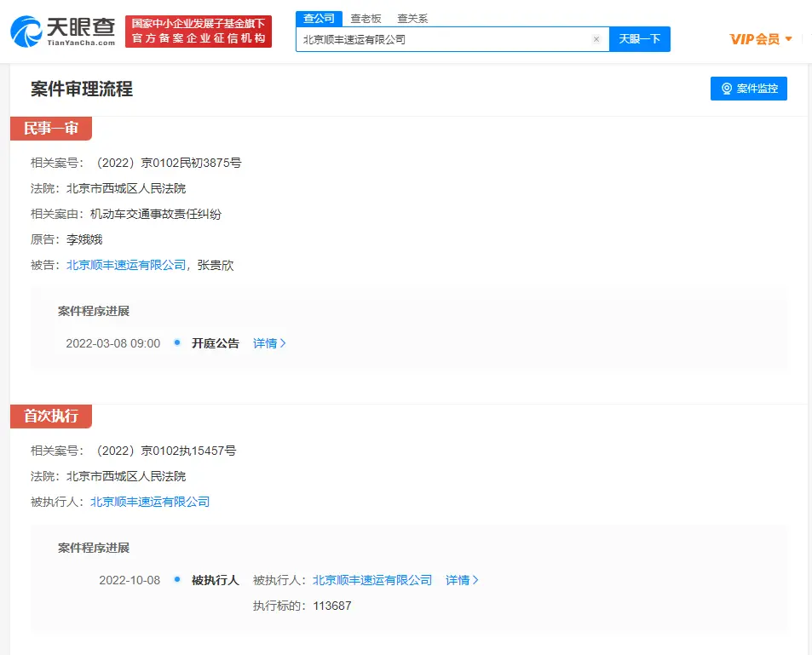812x655 pixels.
Task: Open 详情 link in the 2022-10-08 execution row
Action: pos(462,580)
